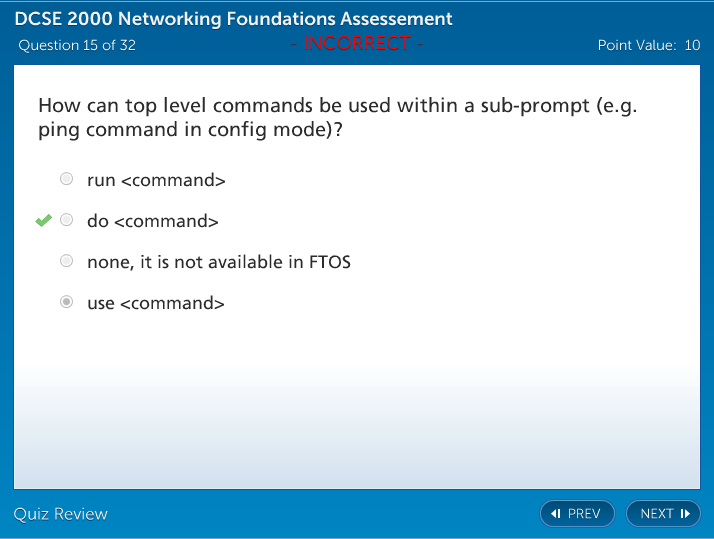Click the left arrow icon on PREV
Screen dimensions: 714x539
click(x=556, y=514)
